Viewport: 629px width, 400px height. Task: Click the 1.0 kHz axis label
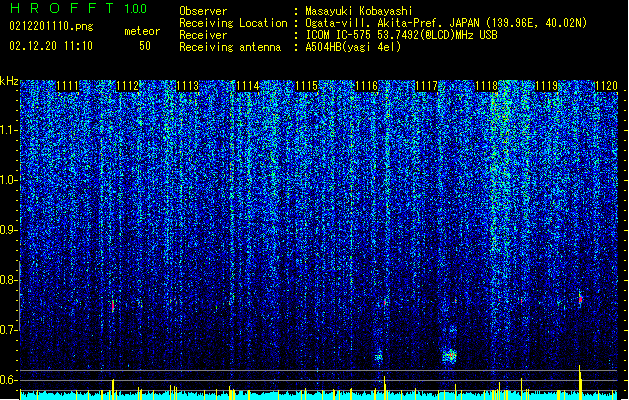point(9,180)
